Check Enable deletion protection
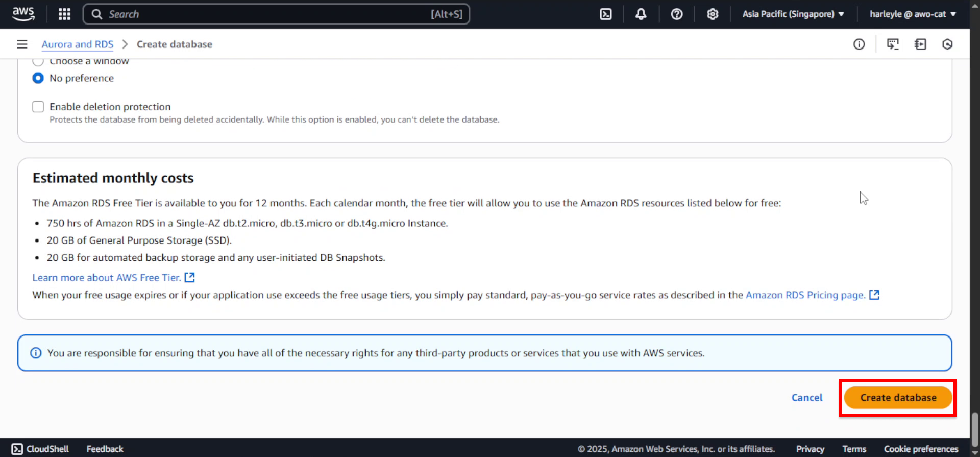The width and height of the screenshot is (980, 457). (x=38, y=107)
